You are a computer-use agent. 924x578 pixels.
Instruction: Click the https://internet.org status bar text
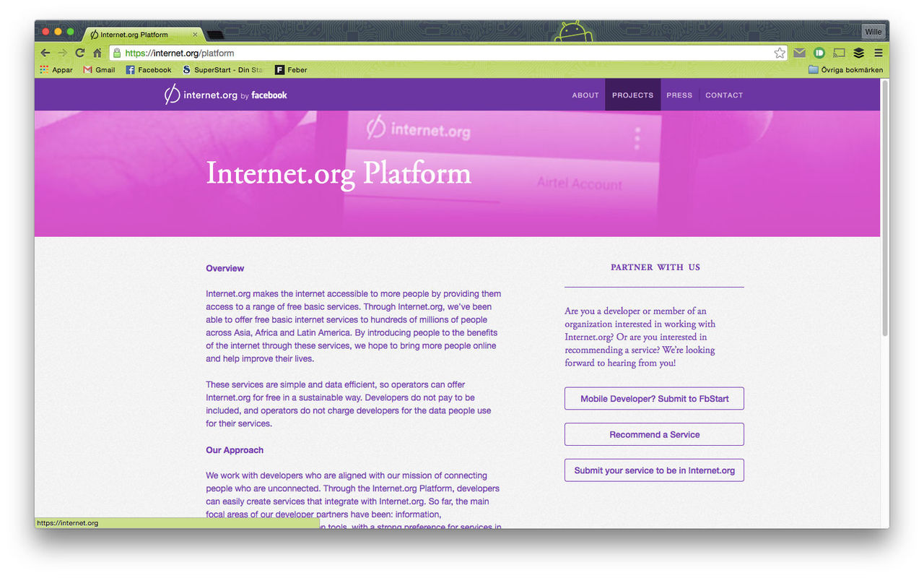[67, 523]
